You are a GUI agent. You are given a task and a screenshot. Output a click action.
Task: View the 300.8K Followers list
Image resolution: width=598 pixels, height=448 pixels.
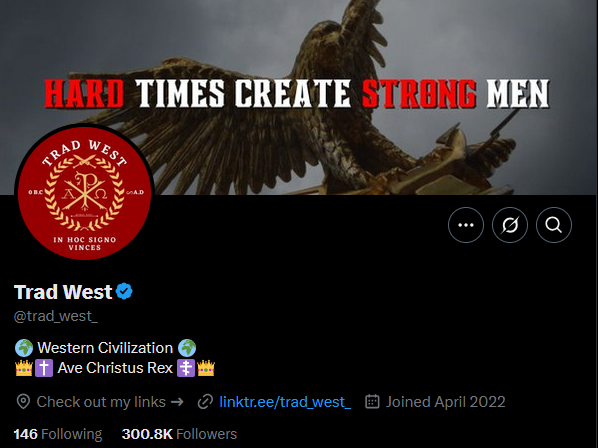(179, 434)
